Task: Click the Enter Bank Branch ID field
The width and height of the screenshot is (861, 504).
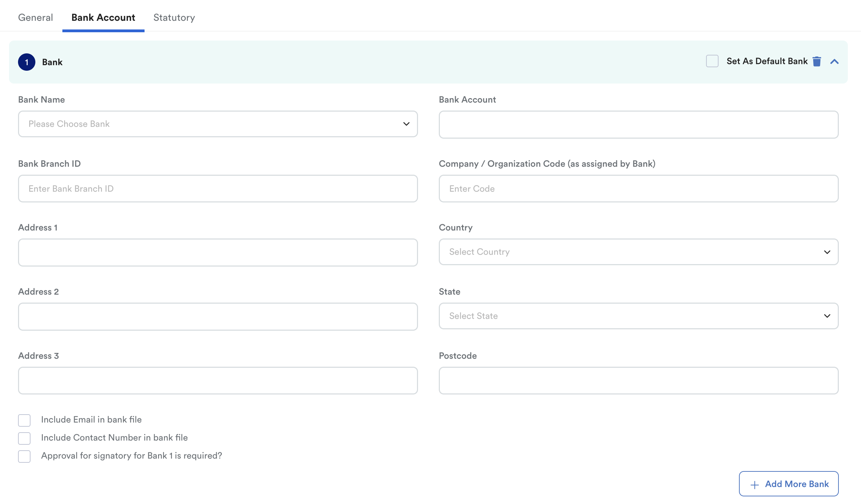Action: pos(218,189)
